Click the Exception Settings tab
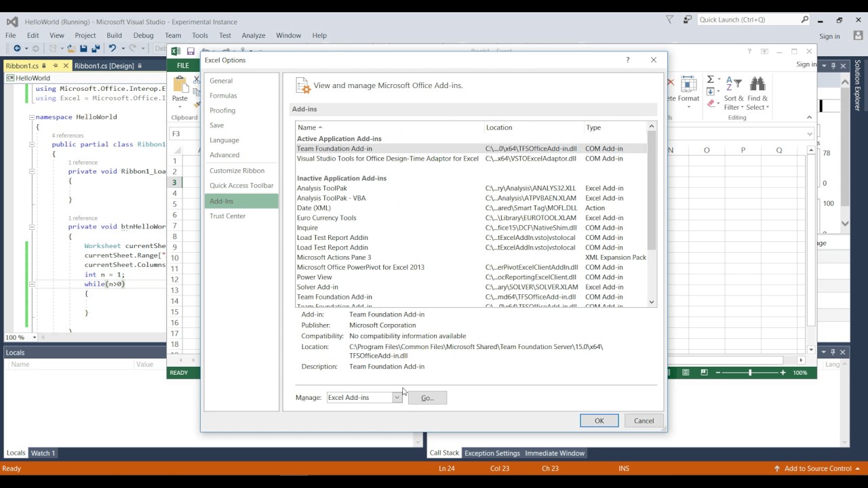The width and height of the screenshot is (868, 488). coord(492,453)
